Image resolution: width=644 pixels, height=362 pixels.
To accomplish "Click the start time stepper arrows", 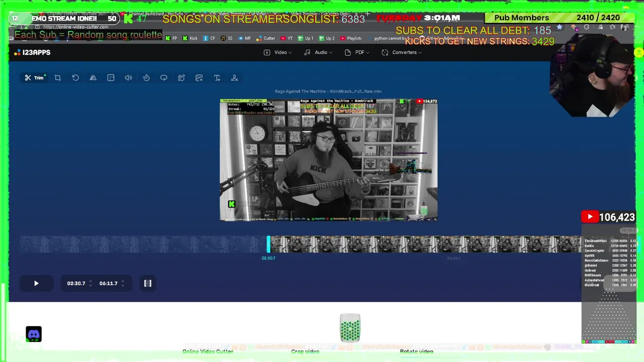I will click(90, 284).
